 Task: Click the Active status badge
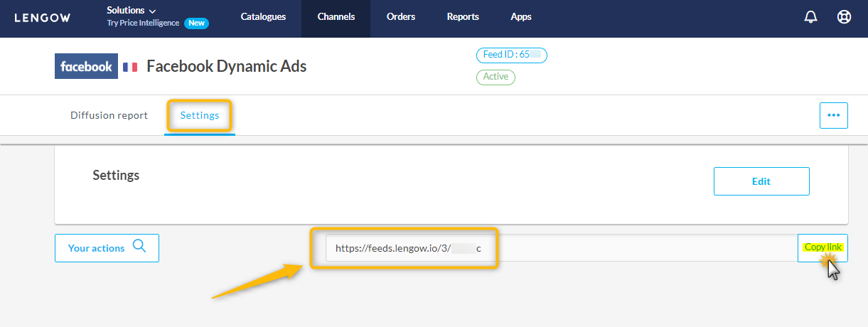(x=495, y=77)
